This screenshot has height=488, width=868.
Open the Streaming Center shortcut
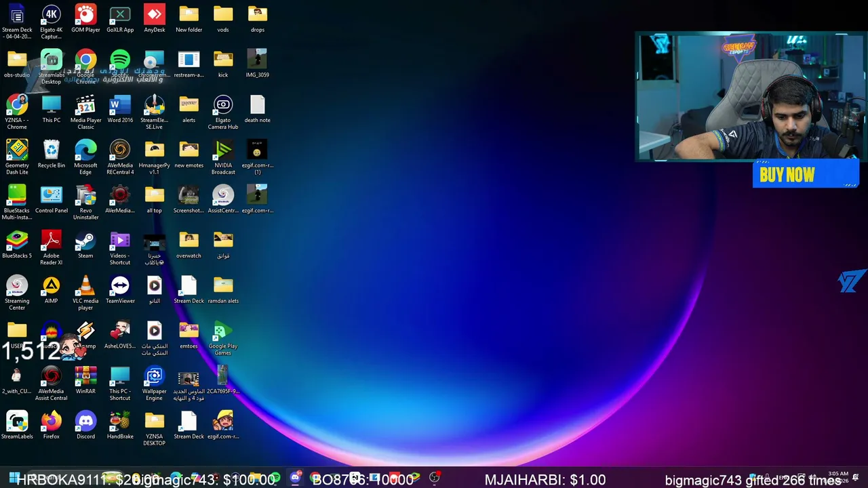(17, 293)
